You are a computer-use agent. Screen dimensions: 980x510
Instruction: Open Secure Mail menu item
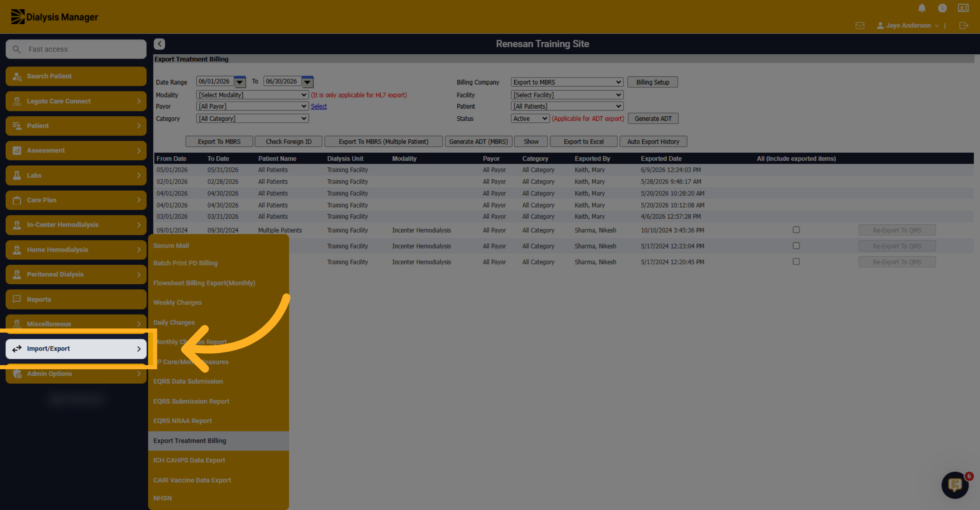pyautogui.click(x=218, y=246)
